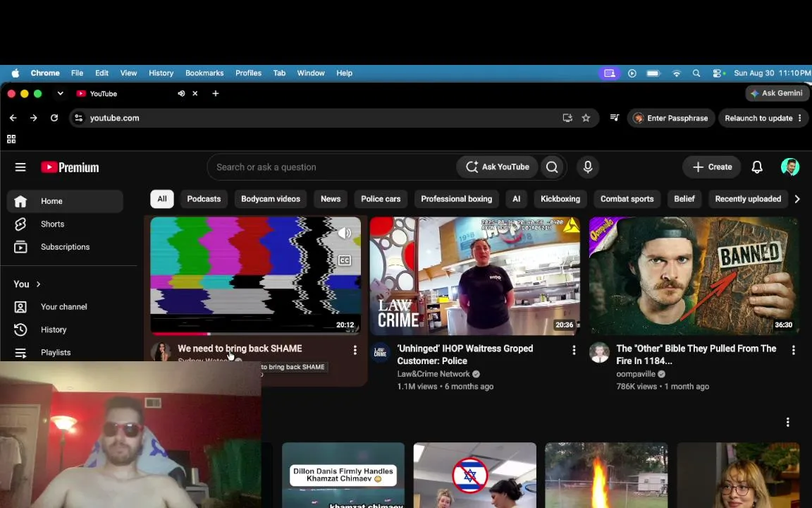Image resolution: width=812 pixels, height=508 pixels.
Task: Click the Ask Gemini button
Action: point(777,93)
